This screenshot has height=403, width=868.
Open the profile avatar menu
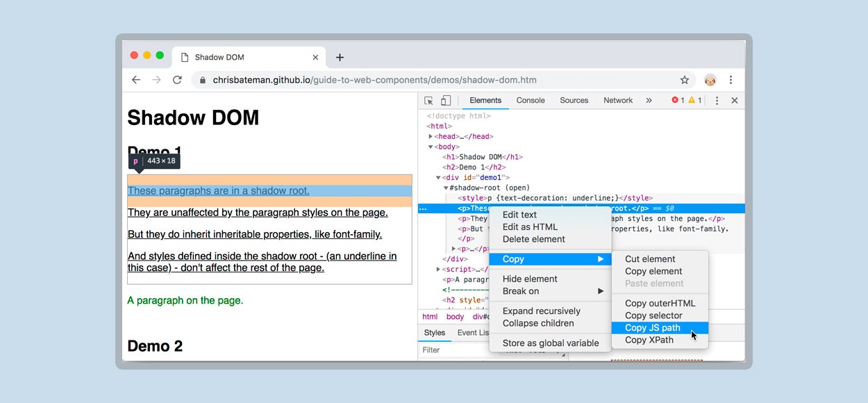[710, 80]
